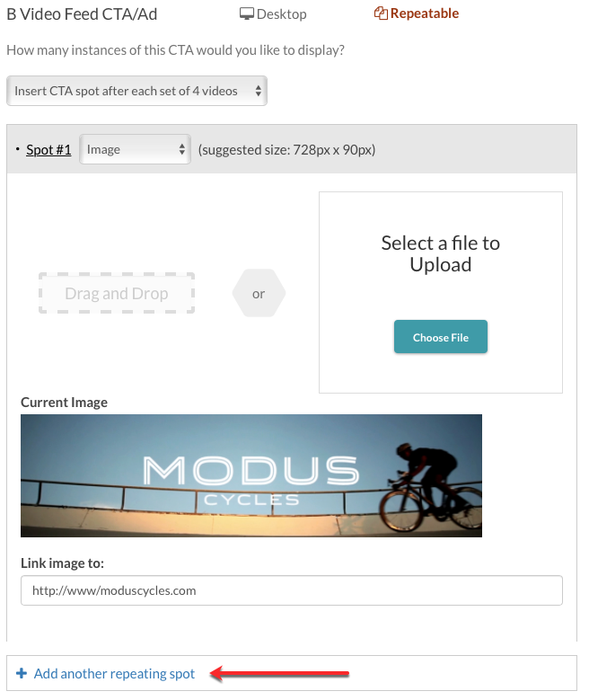
Task: Click the Repeatable copy icon
Action: [381, 13]
